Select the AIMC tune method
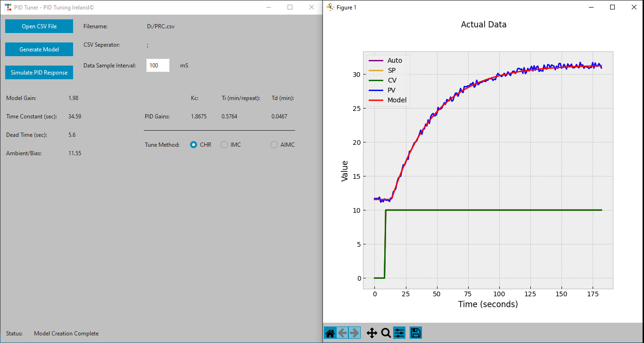The width and height of the screenshot is (644, 343). [x=274, y=145]
